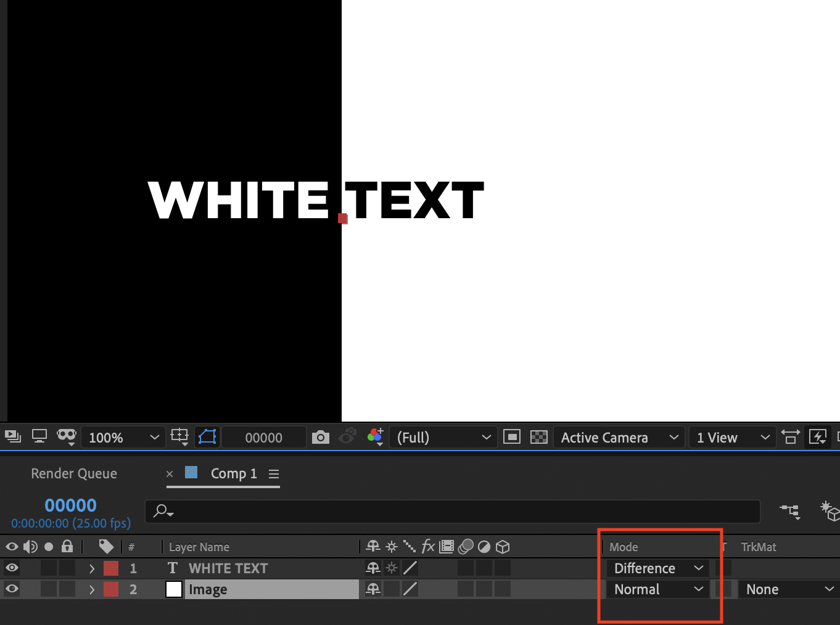Enable the Draft 3D icon
Image resolution: width=840 pixels, height=625 pixels.
pyautogui.click(x=830, y=511)
